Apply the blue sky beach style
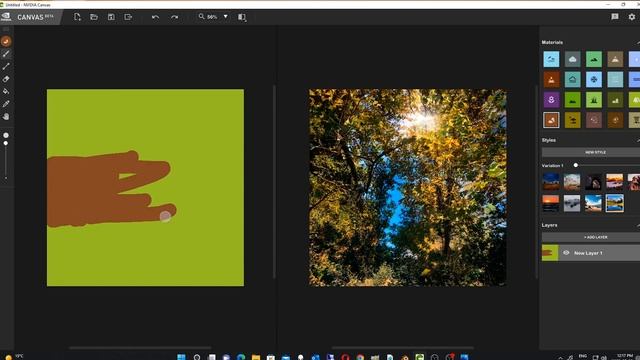This screenshot has height=360, width=640. [593, 203]
